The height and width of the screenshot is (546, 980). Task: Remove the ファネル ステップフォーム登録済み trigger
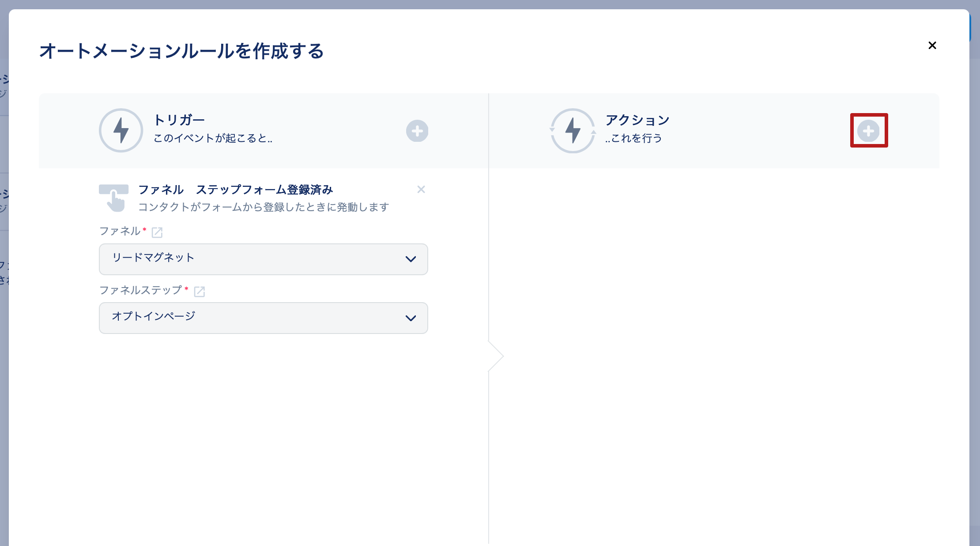click(421, 190)
